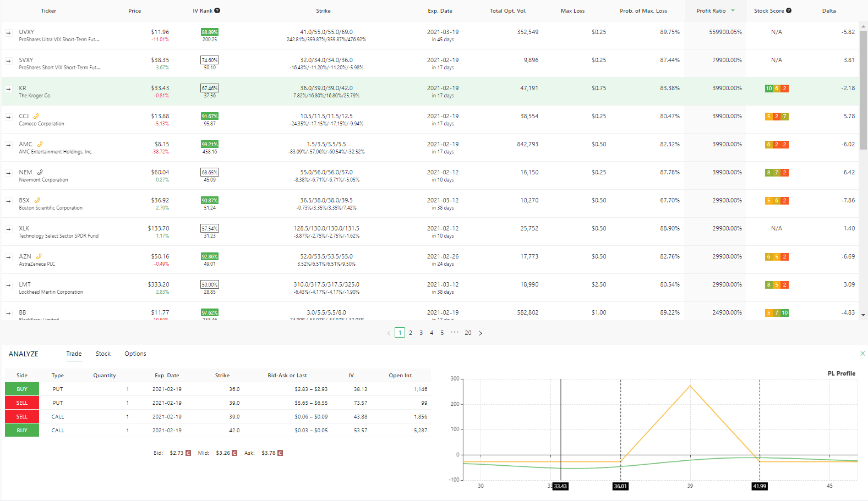
Task: Click the IV Rank help question icon
Action: pos(217,10)
